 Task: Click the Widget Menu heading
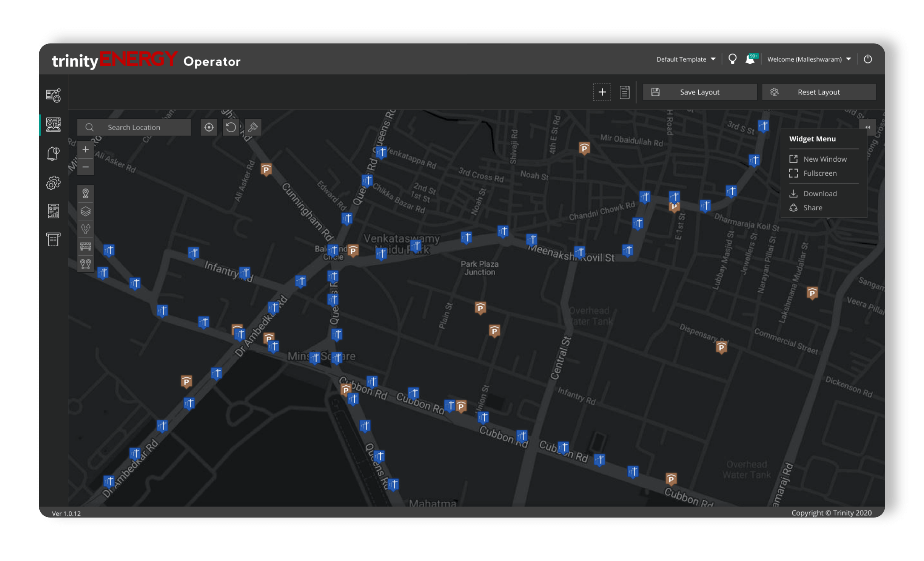tap(812, 139)
